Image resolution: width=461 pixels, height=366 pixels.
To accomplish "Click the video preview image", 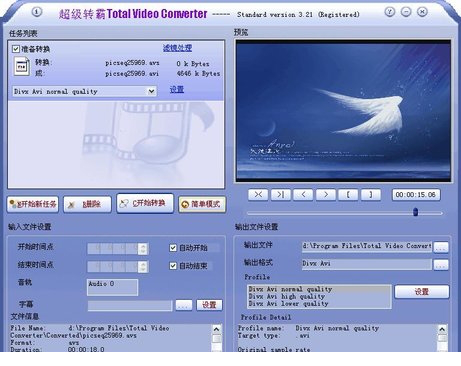I will coord(343,111).
